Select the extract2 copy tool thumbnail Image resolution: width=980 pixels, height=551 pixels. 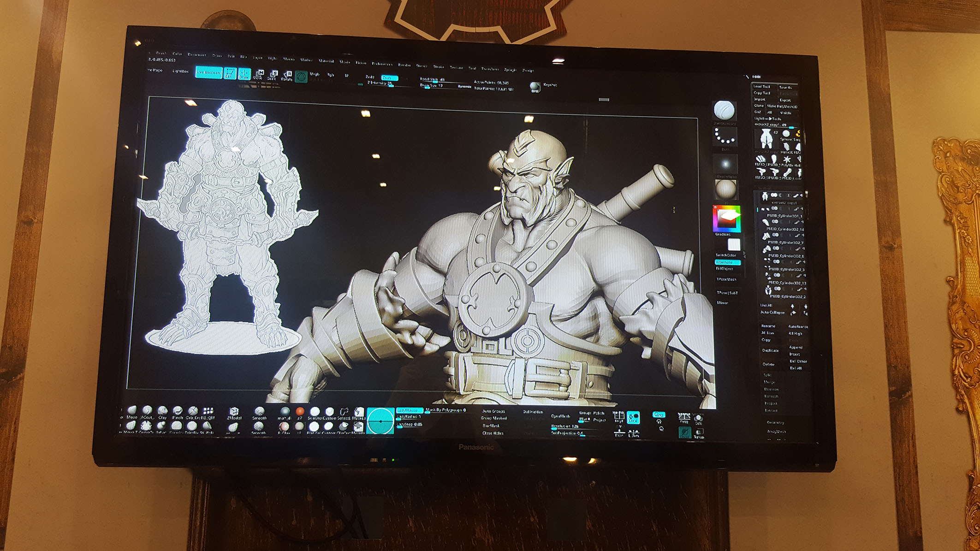pyautogui.click(x=766, y=139)
